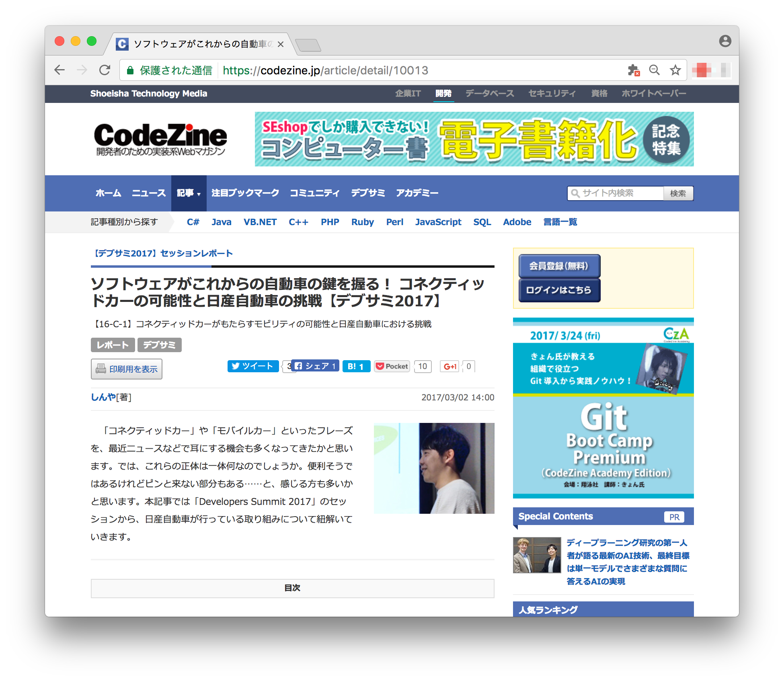Select デブサミ from the blue navigation bar

tap(367, 193)
